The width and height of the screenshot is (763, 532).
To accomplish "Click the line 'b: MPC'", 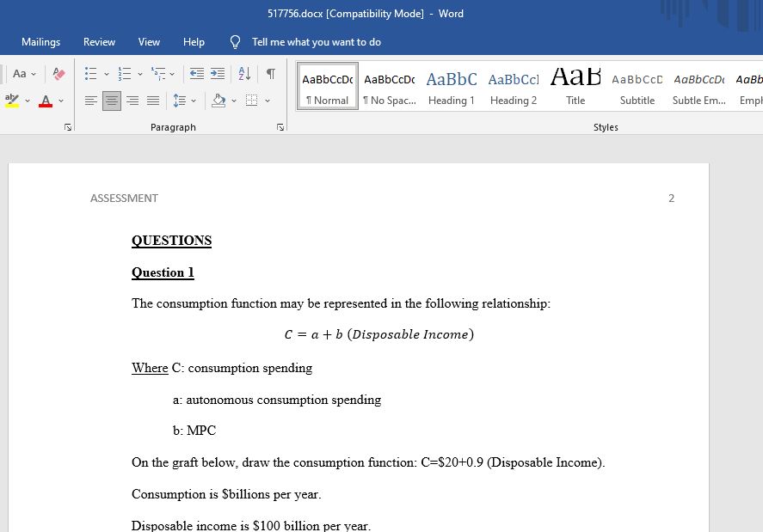I will click(194, 431).
